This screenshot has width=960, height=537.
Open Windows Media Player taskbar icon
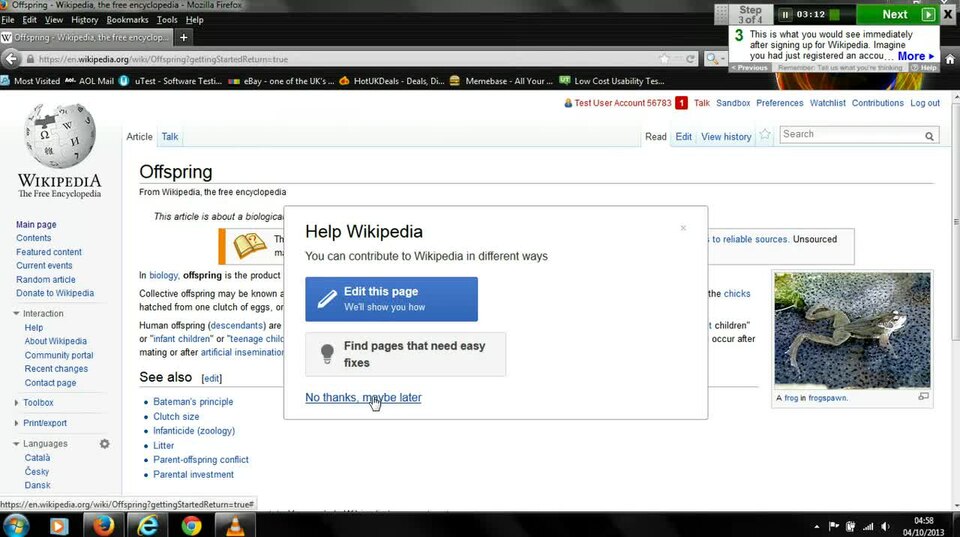click(x=59, y=525)
